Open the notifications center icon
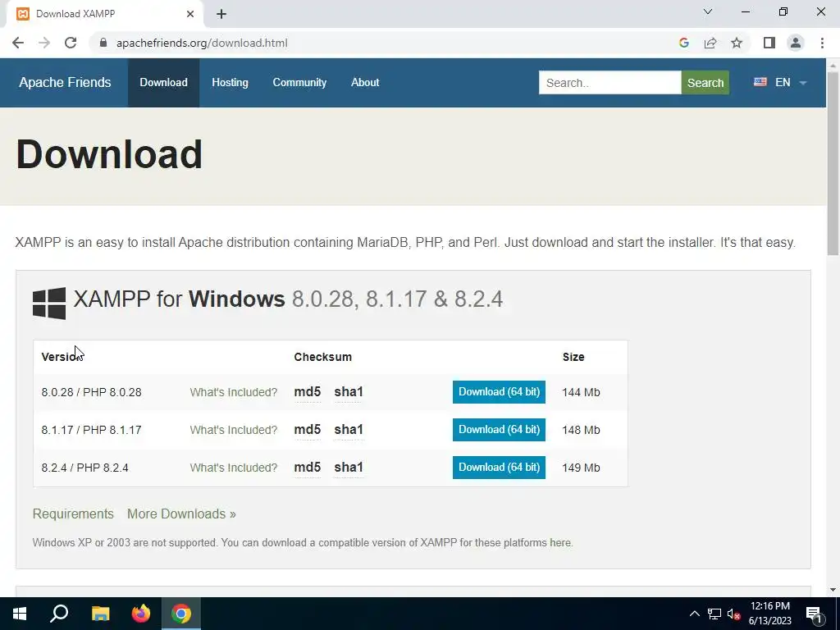The height and width of the screenshot is (630, 840). pos(815,614)
